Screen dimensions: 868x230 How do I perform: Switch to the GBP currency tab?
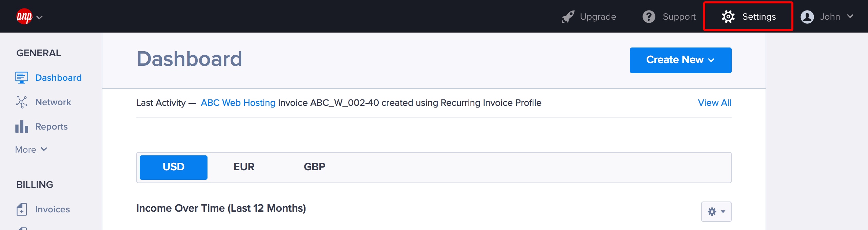[314, 167]
